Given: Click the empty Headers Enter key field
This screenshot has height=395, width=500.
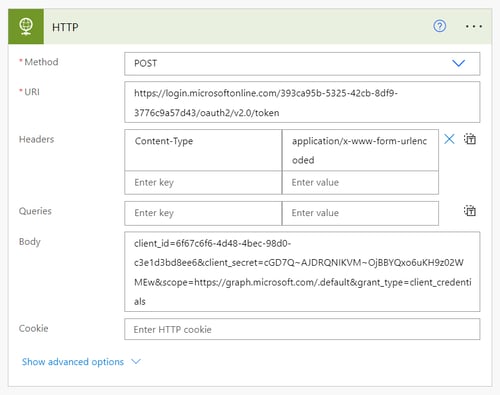Looking at the screenshot, I should (203, 183).
